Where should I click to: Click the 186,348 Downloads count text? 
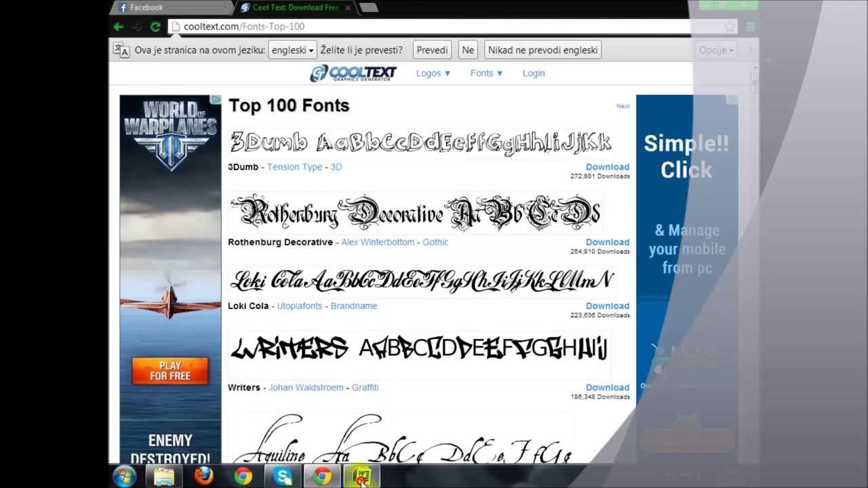point(600,397)
